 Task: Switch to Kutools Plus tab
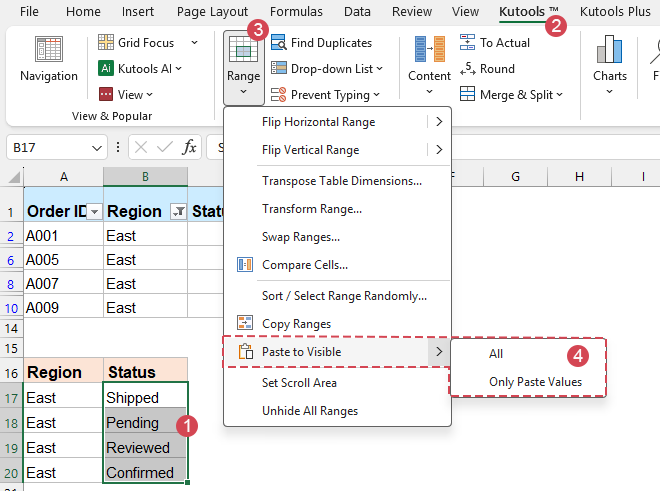coord(615,11)
